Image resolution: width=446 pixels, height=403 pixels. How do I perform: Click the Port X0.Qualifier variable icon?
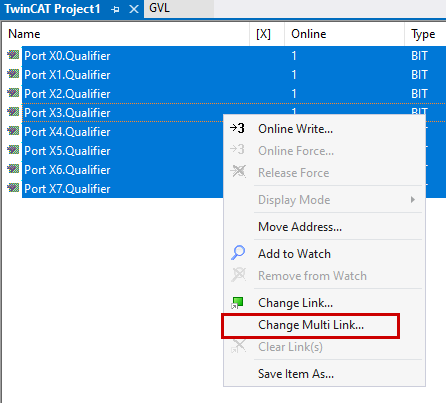13,54
